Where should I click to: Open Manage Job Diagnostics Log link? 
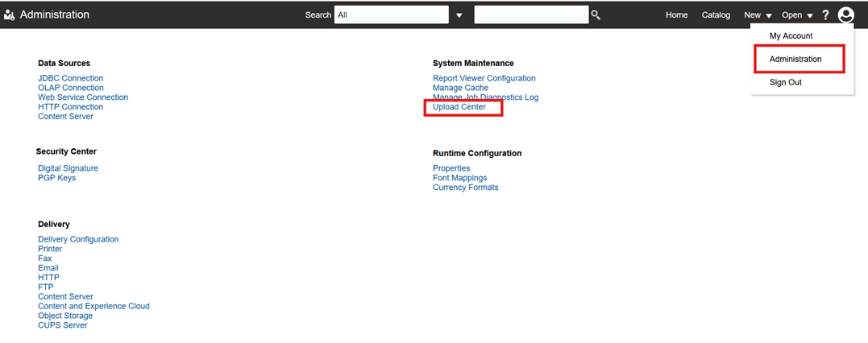(485, 97)
